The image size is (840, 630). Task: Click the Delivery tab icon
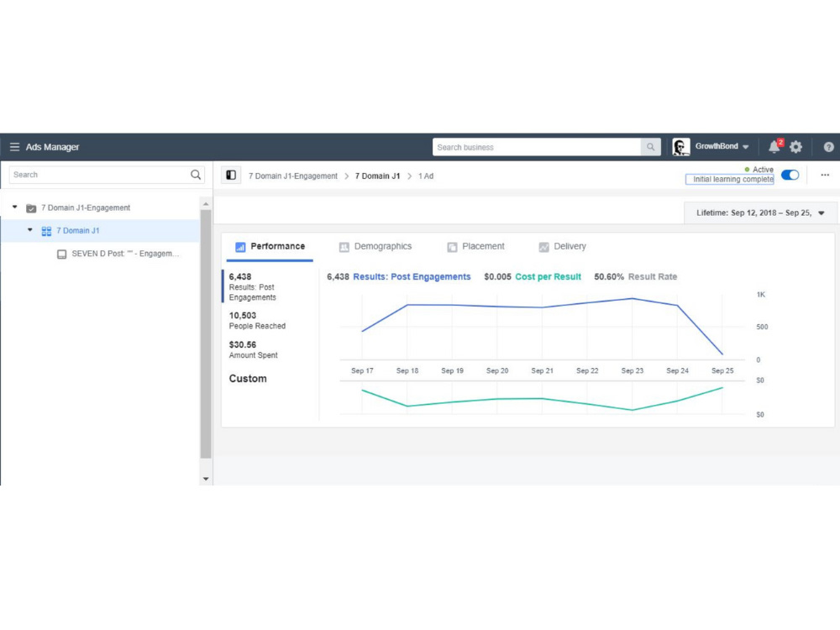(x=543, y=247)
